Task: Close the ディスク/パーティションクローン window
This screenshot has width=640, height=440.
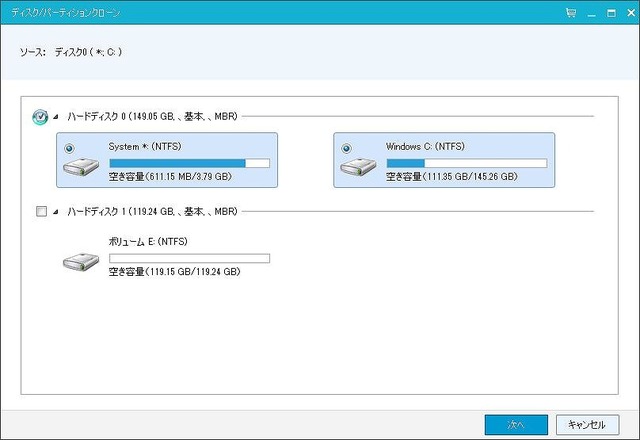Action: tap(631, 13)
